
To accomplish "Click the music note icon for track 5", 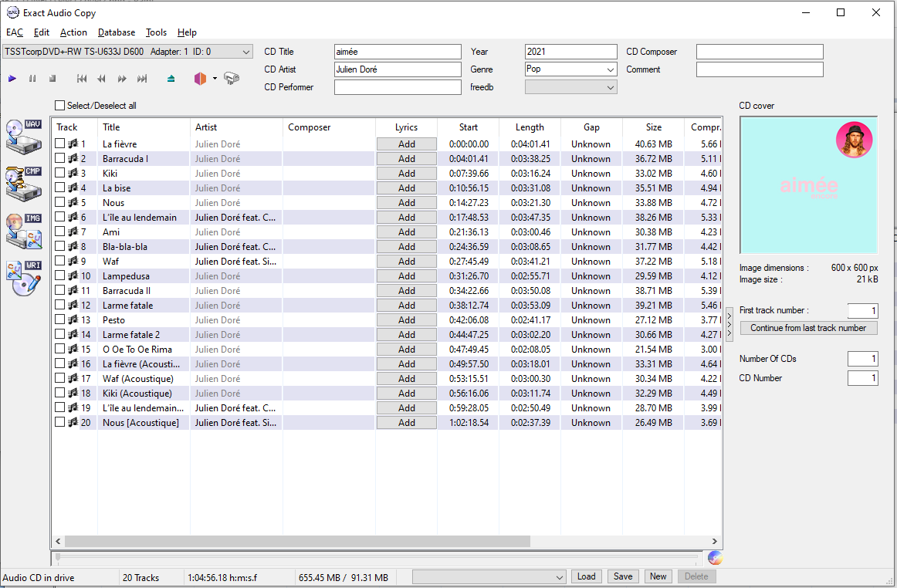I will pyautogui.click(x=73, y=202).
